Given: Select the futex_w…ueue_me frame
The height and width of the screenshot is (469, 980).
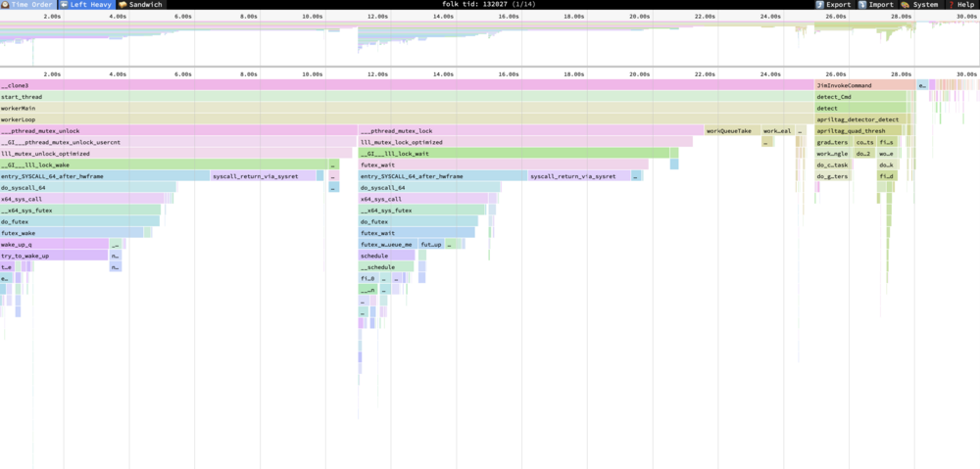Looking at the screenshot, I should tap(388, 244).
